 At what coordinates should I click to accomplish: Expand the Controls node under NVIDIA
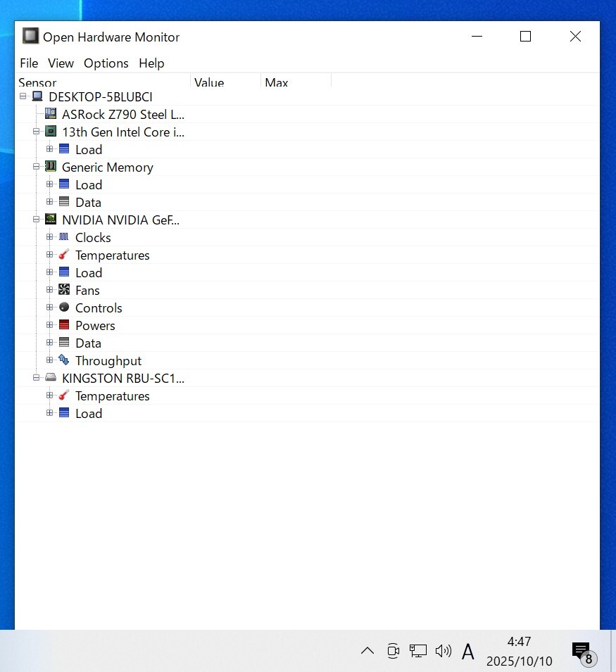coord(50,308)
